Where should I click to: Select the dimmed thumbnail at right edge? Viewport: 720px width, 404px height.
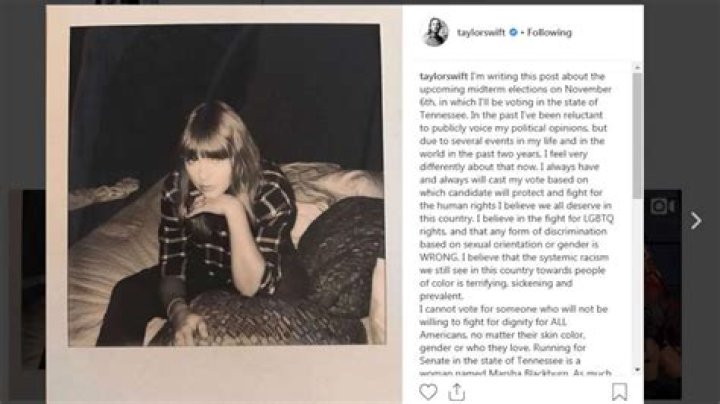coord(663,294)
